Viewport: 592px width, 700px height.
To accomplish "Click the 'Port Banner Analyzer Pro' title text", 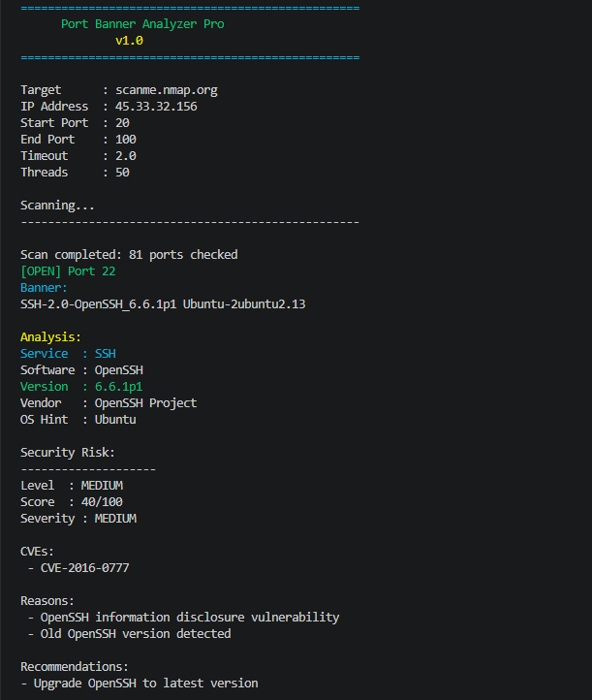I will point(142,24).
